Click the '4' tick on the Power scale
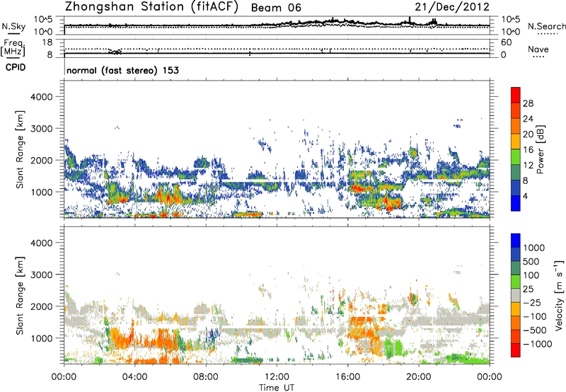 [526, 196]
